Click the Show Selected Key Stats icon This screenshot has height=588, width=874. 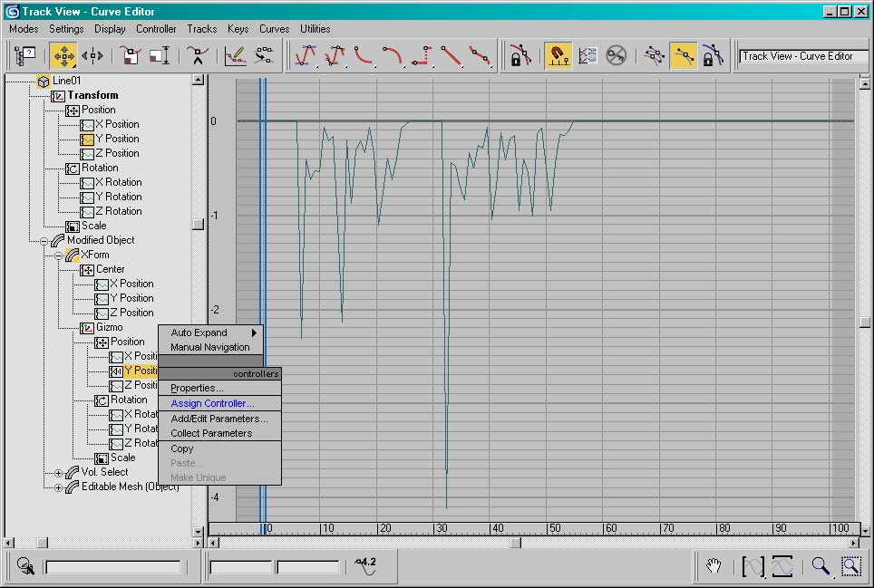pyautogui.click(x=367, y=565)
